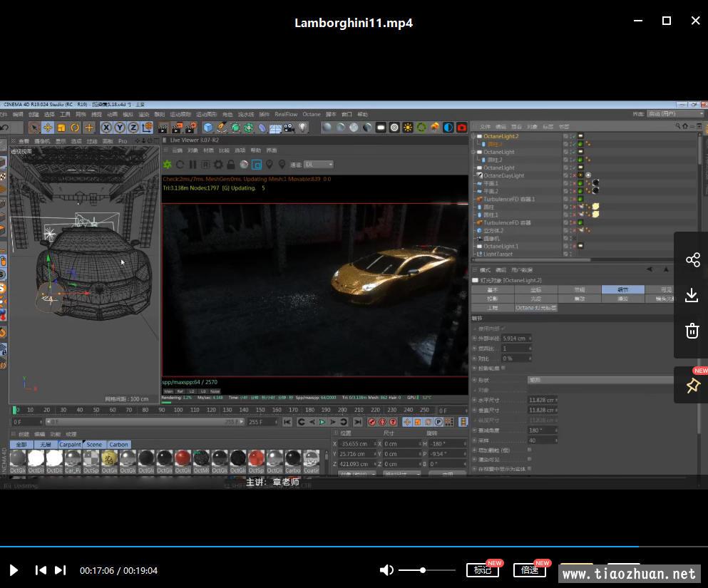
Task: Toggle the Y axis lock icon
Action: tap(120, 128)
